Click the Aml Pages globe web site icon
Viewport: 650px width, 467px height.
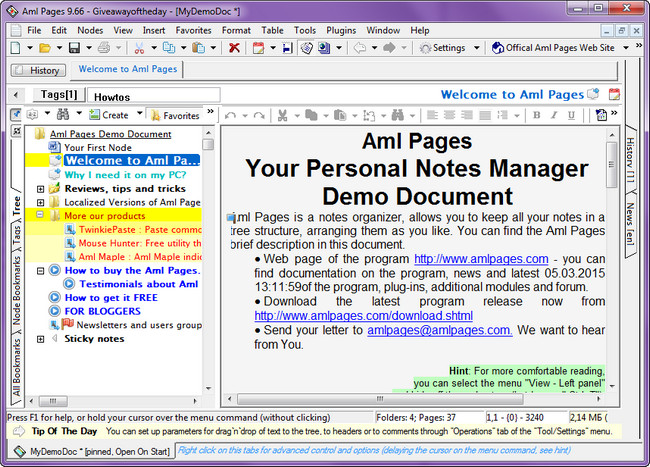click(x=497, y=48)
